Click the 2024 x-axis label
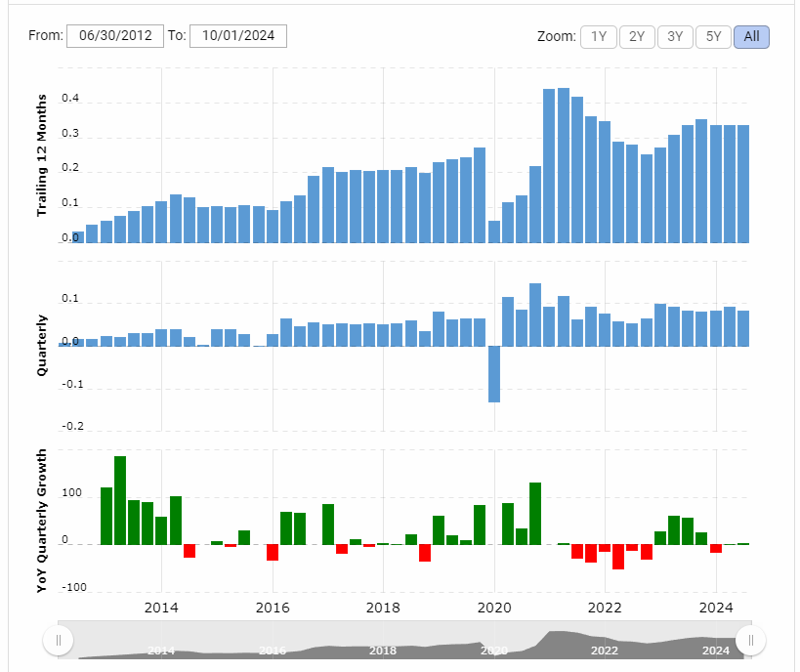 (716, 608)
